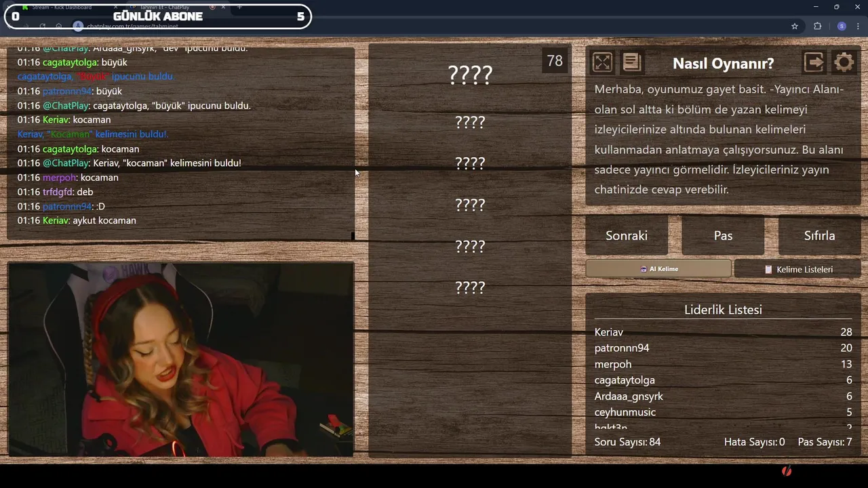Image resolution: width=868 pixels, height=488 pixels.
Task: Click chat message 'merpoh: kocaman'
Action: point(68,178)
